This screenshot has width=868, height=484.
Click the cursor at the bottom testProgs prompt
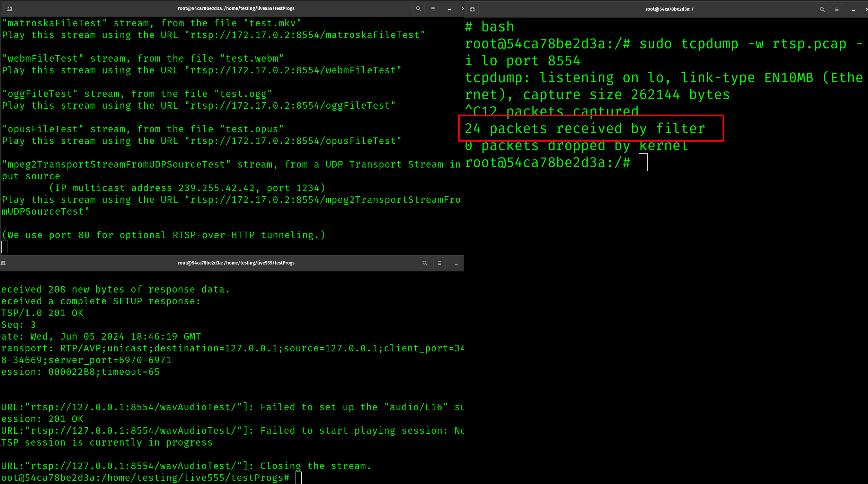pyautogui.click(x=298, y=478)
